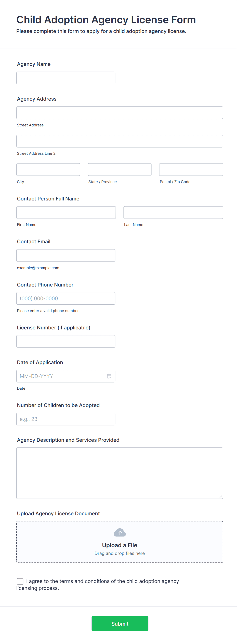Click the Postal / Zip Code field
Viewport: 237px width, 644px height.
191,170
